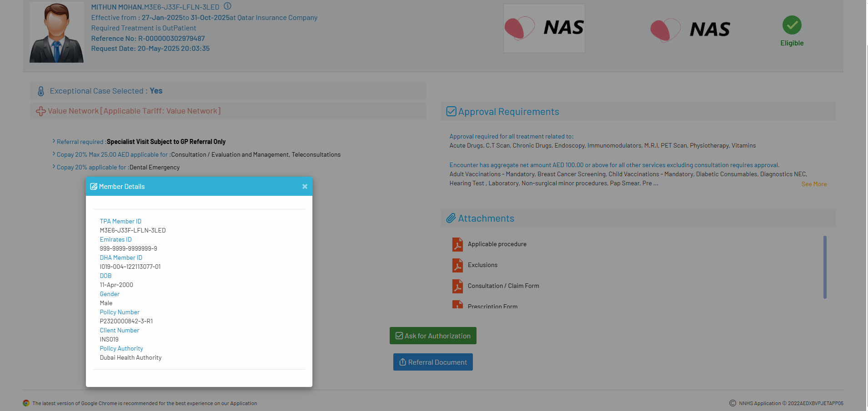Click the Eligible status label
This screenshot has width=868, height=411.
[792, 43]
